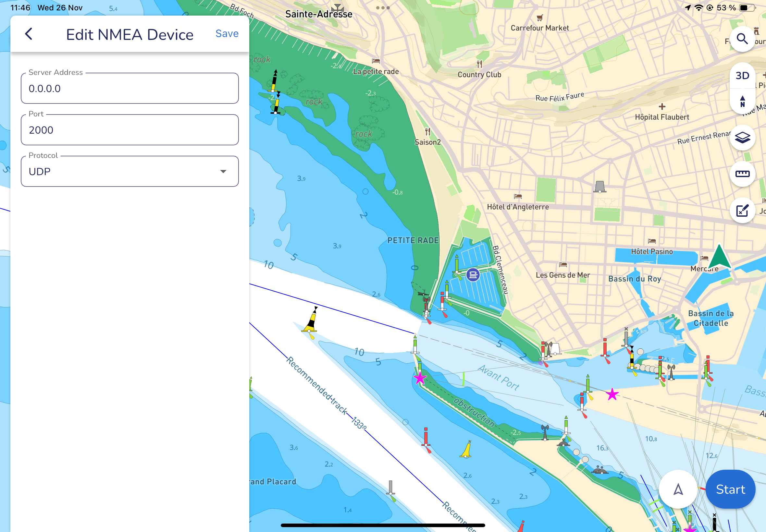Edit the Port number field
The image size is (766, 532).
[x=130, y=130]
